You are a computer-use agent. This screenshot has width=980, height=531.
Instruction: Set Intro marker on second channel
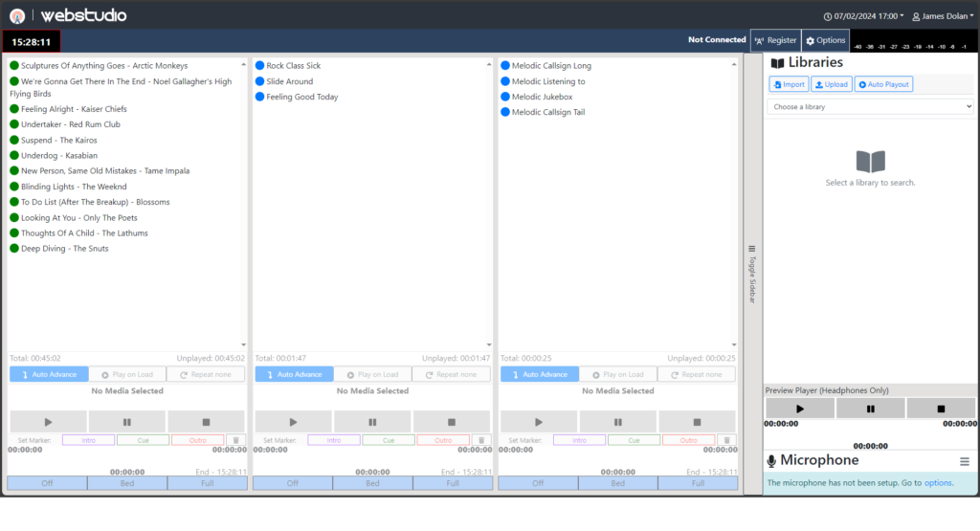pyautogui.click(x=334, y=440)
